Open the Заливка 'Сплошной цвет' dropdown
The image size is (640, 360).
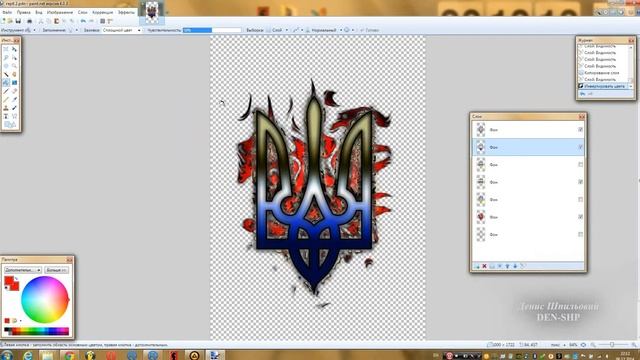[121, 30]
